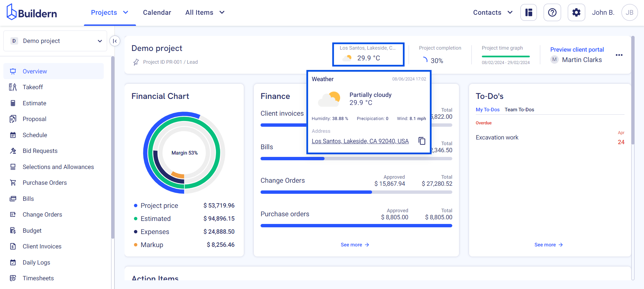Open the settings gear icon
The image size is (644, 289).
(x=577, y=12)
